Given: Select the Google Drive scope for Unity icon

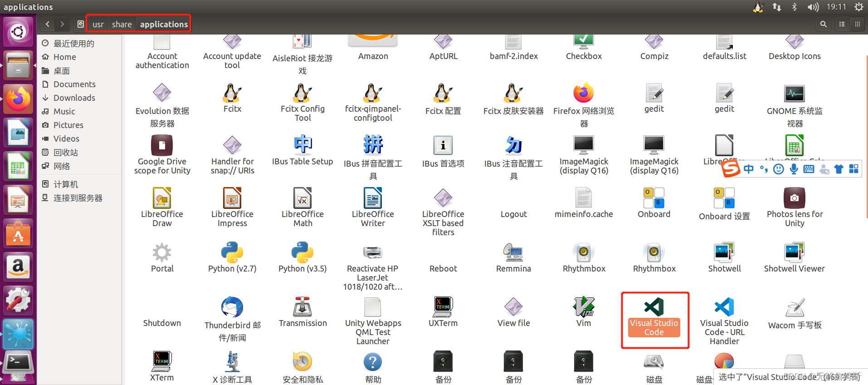Looking at the screenshot, I should pos(162,145).
